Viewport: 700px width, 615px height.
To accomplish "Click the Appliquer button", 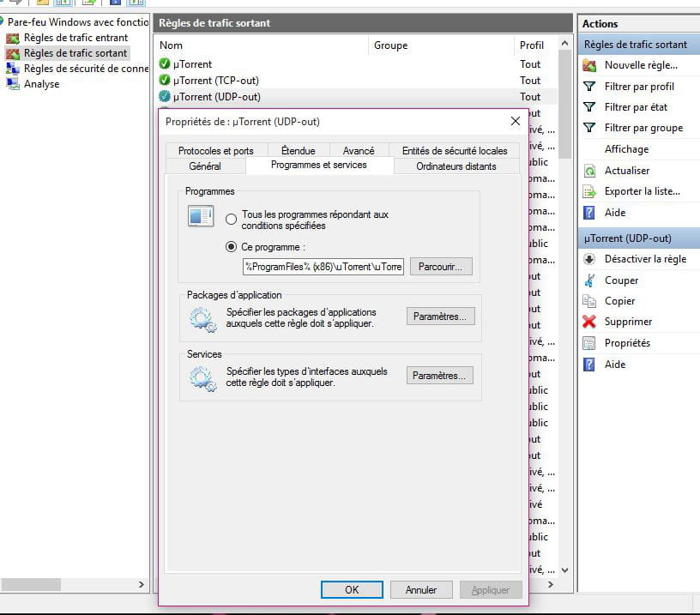I will pos(491,590).
